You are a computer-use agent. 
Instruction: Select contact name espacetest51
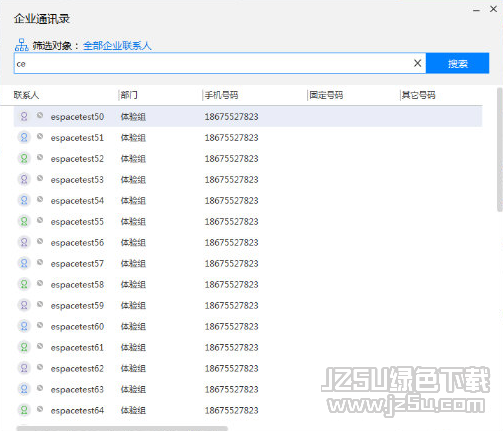[77, 138]
